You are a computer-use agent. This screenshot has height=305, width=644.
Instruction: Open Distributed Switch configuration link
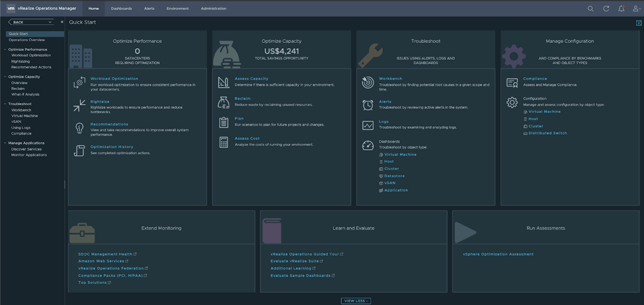click(x=547, y=133)
